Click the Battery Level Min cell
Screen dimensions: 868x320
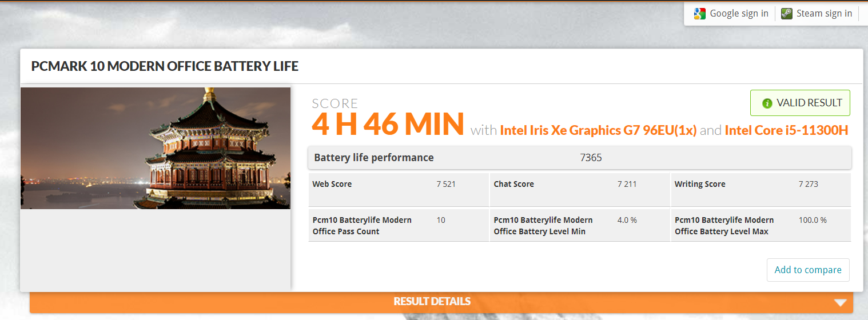pyautogui.click(x=580, y=226)
